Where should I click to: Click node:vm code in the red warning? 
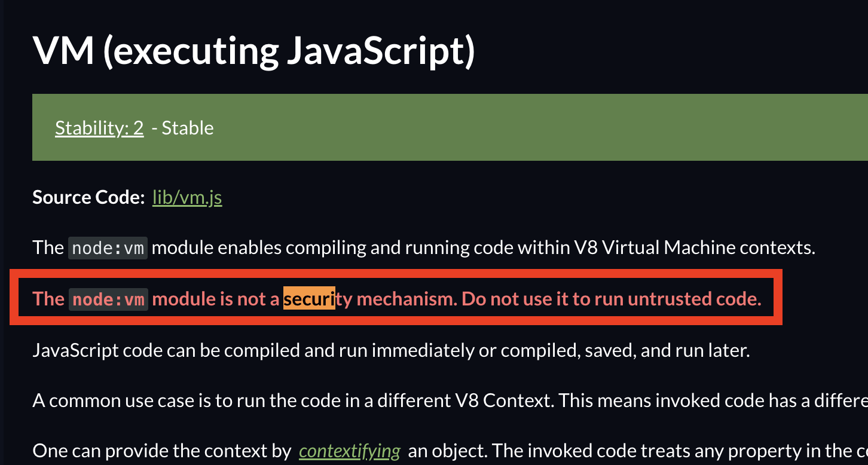tap(108, 299)
